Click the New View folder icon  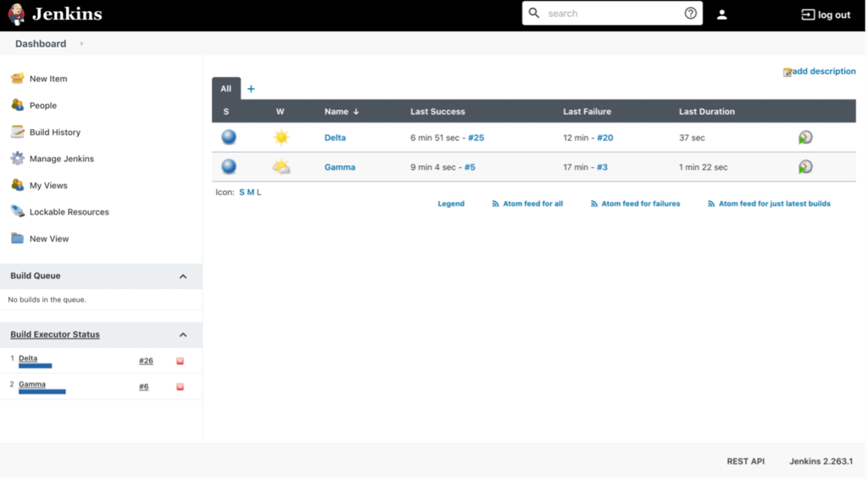17,238
